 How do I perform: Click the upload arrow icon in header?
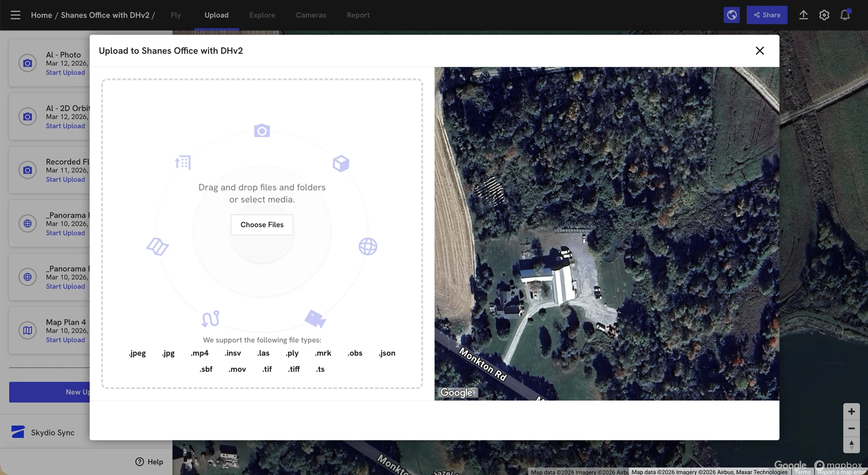tap(803, 15)
